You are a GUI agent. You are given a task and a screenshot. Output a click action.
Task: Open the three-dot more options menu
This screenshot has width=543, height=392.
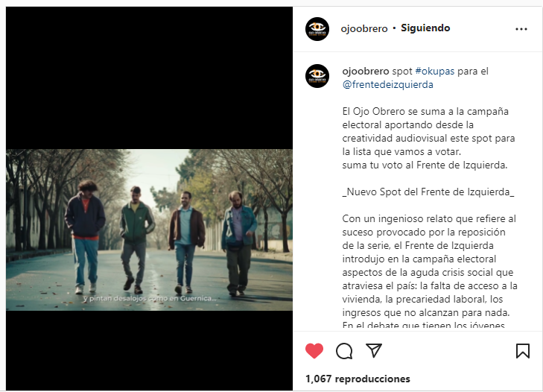tap(521, 29)
